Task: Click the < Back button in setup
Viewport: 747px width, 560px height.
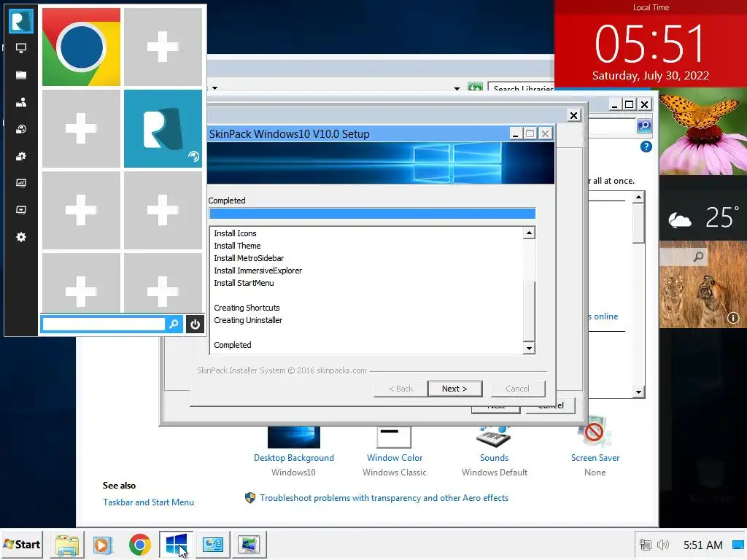Action: pos(400,389)
